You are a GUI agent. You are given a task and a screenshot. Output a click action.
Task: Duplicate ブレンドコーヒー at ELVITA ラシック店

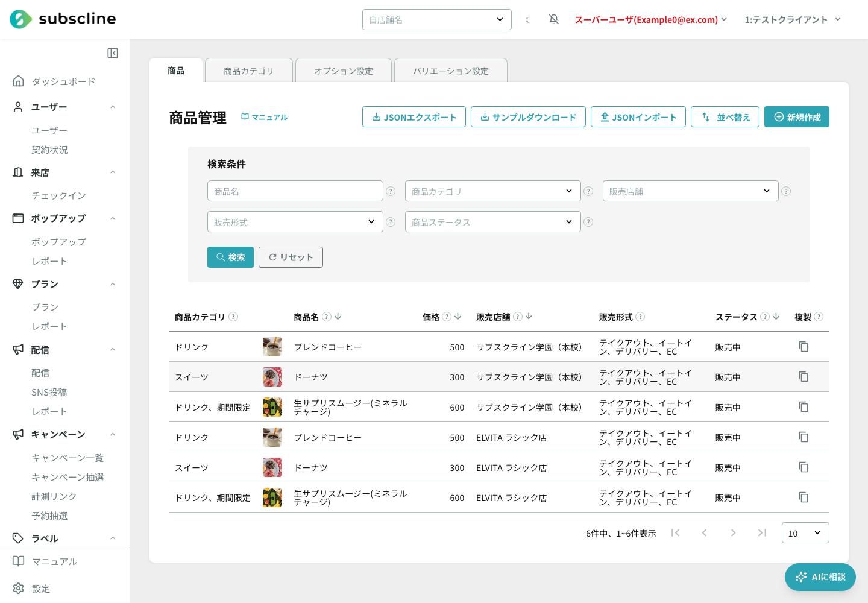point(804,437)
